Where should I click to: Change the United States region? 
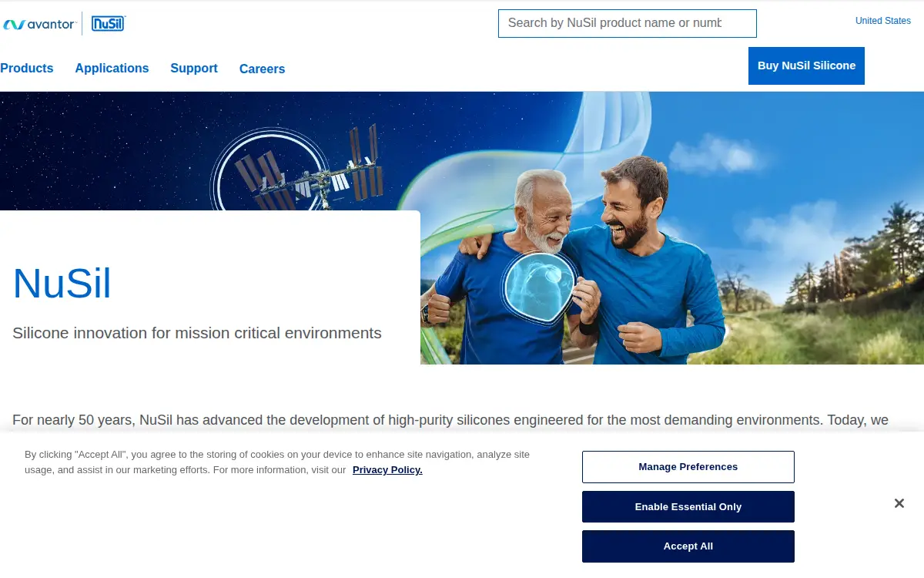click(882, 21)
